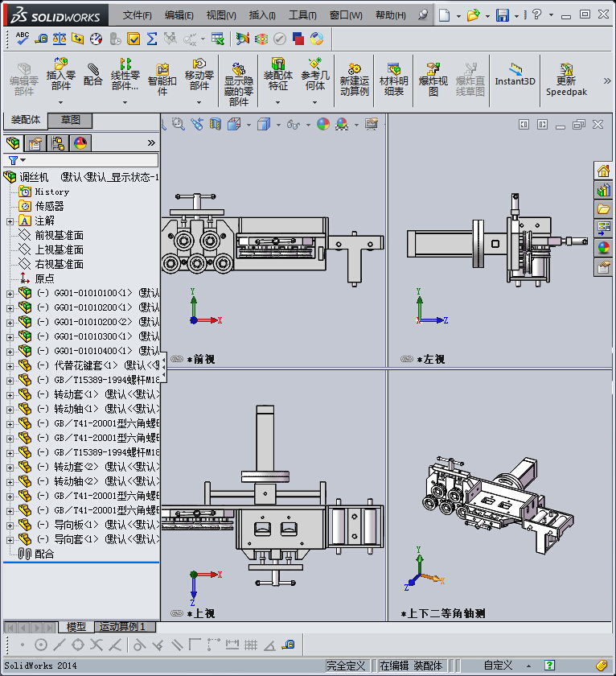616x676 pixels.
Task: Click the *前视 view link icon
Action: [x=177, y=359]
